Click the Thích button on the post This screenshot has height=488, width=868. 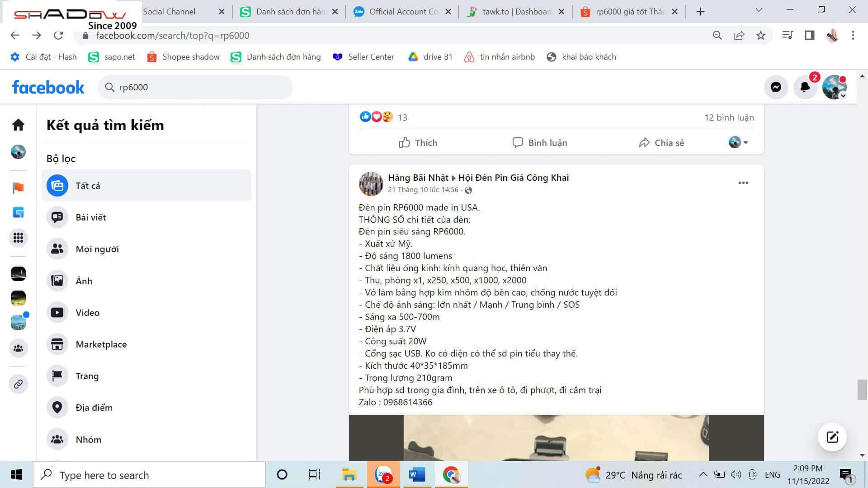tap(418, 142)
